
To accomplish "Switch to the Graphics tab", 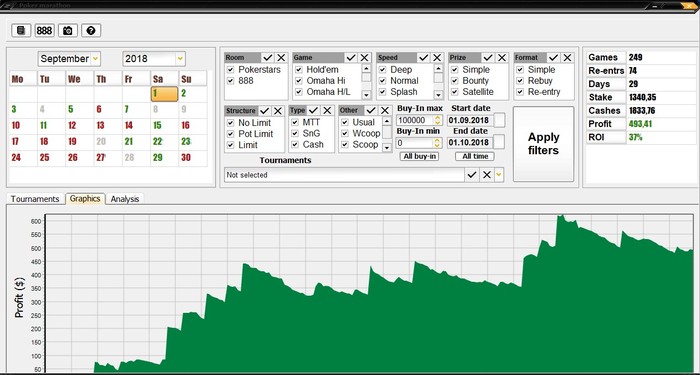I will click(85, 199).
